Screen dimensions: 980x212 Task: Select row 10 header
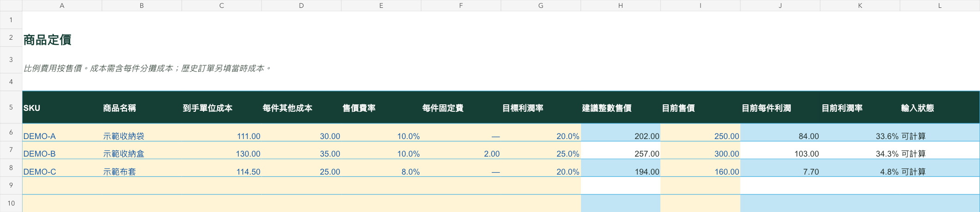(x=11, y=203)
